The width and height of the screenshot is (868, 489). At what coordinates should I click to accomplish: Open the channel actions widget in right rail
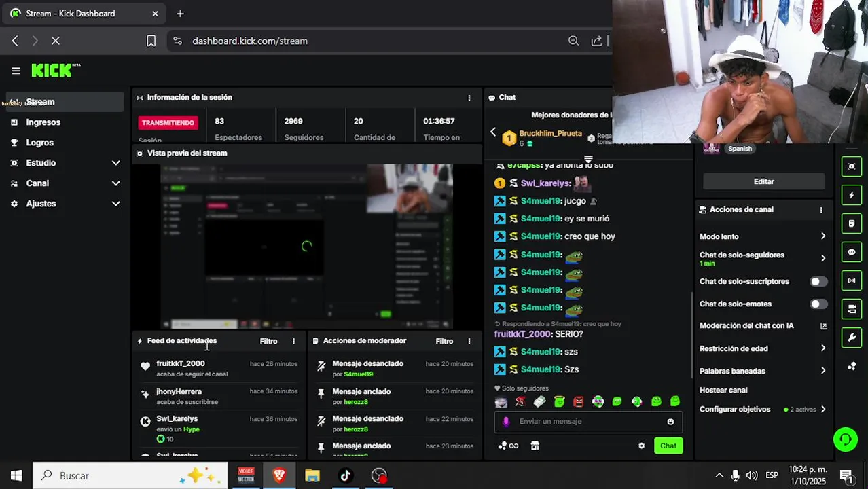click(852, 309)
